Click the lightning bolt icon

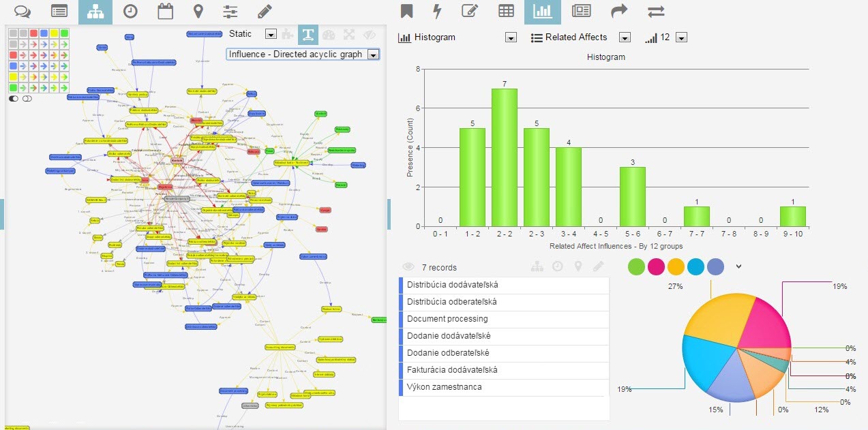tap(438, 12)
